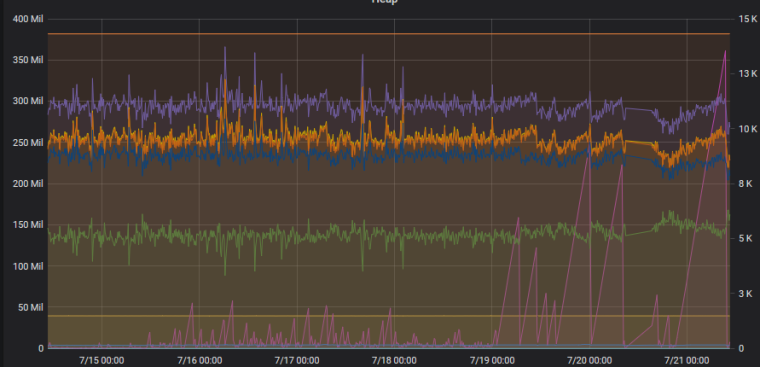Screen dimensions: 760x367
Task: Select the 350 Mil left axis label
Action: (27, 61)
